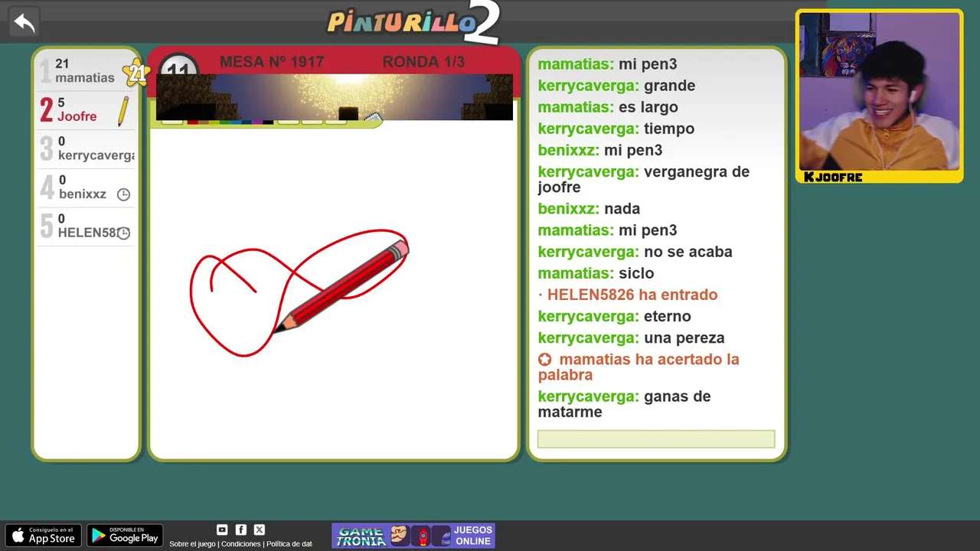Select player row 'Joofre'
Viewport: 980px width, 551px height.
[87, 110]
